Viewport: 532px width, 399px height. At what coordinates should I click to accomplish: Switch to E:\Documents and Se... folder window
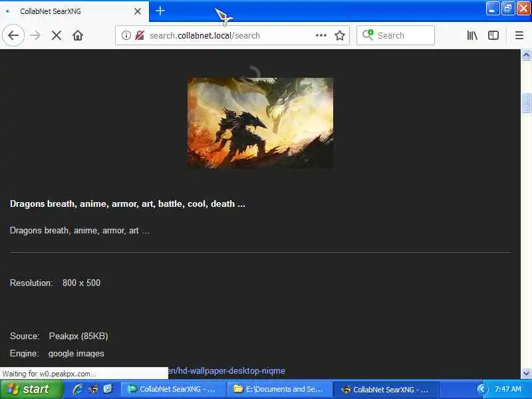click(279, 389)
